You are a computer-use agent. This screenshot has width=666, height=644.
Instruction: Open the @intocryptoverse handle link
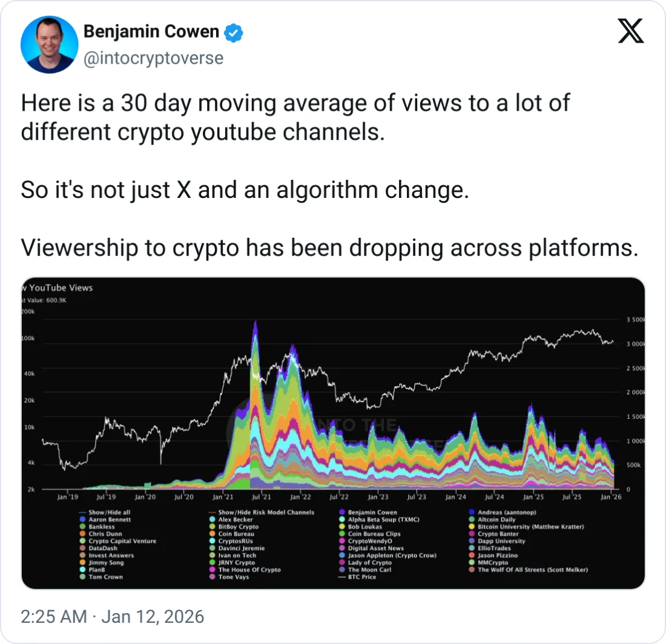(x=153, y=58)
